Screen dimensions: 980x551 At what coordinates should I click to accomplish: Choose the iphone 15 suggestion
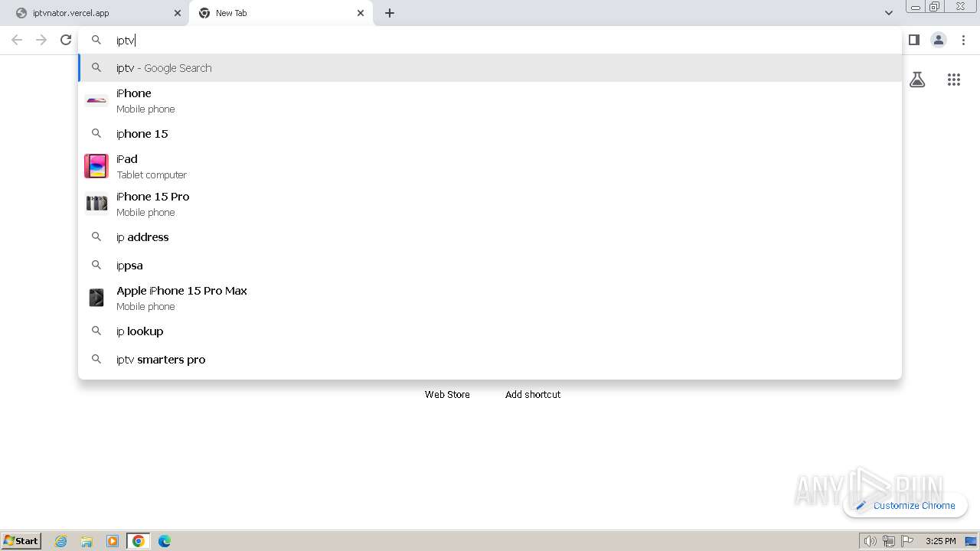point(490,134)
